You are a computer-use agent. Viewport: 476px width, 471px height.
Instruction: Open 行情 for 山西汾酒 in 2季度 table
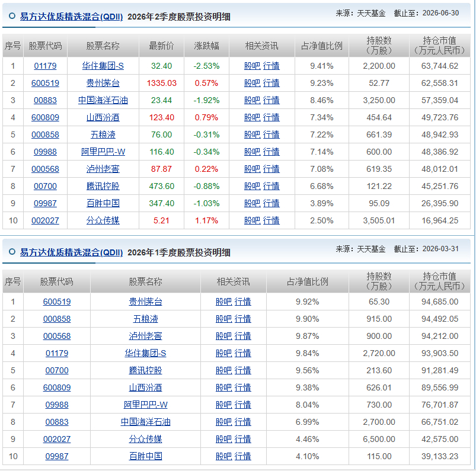click(x=271, y=117)
